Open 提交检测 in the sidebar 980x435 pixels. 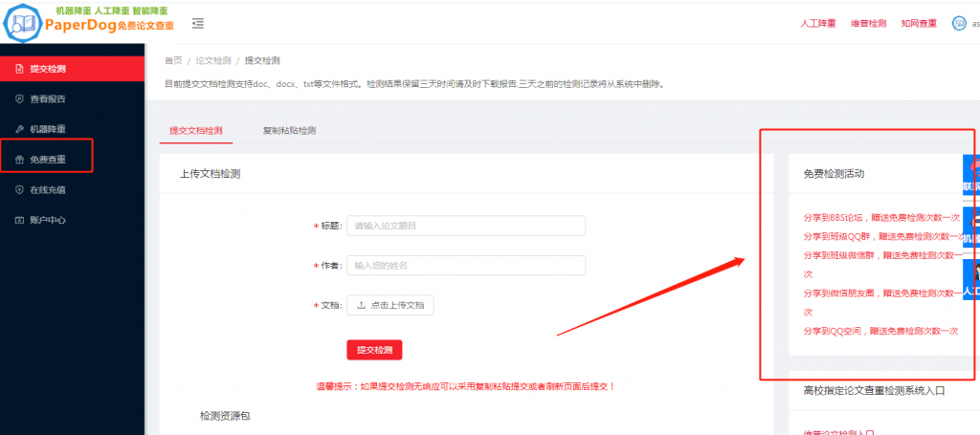click(48, 69)
